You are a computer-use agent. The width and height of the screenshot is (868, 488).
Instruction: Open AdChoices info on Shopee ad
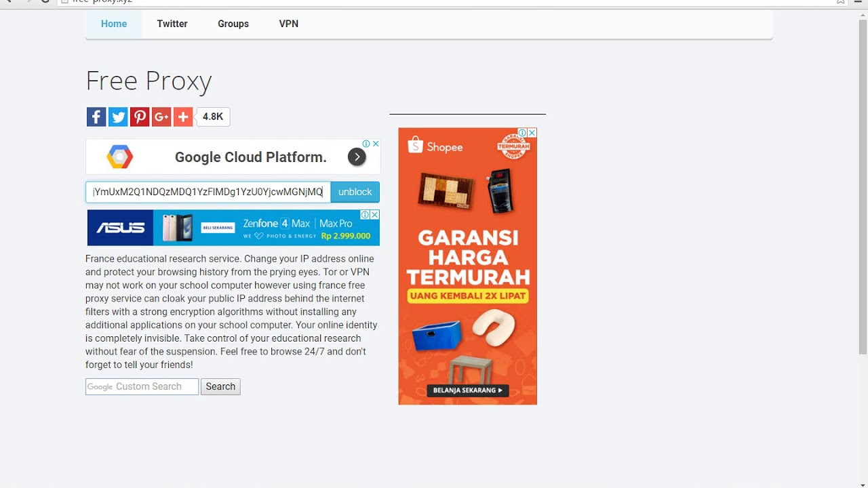pyautogui.click(x=523, y=133)
